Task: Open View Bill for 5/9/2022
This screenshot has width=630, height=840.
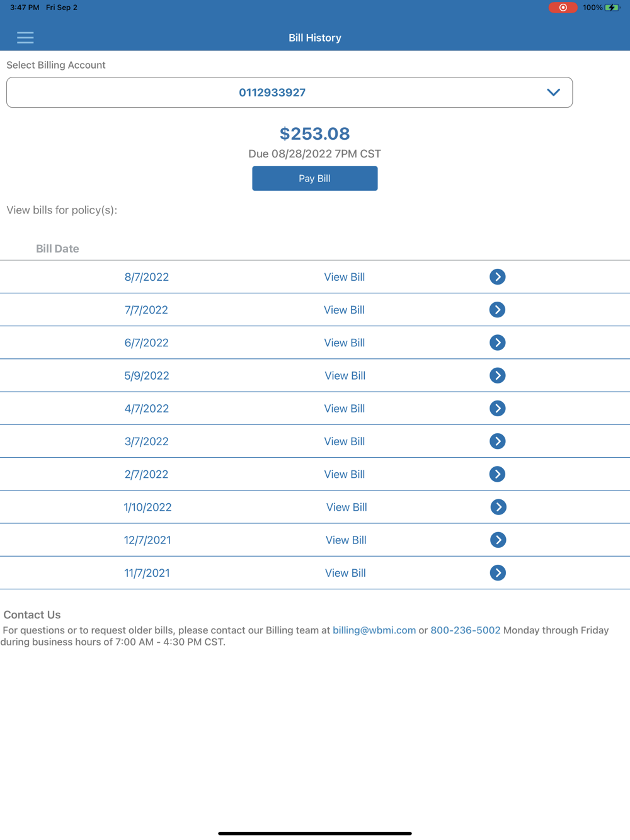Action: (345, 375)
